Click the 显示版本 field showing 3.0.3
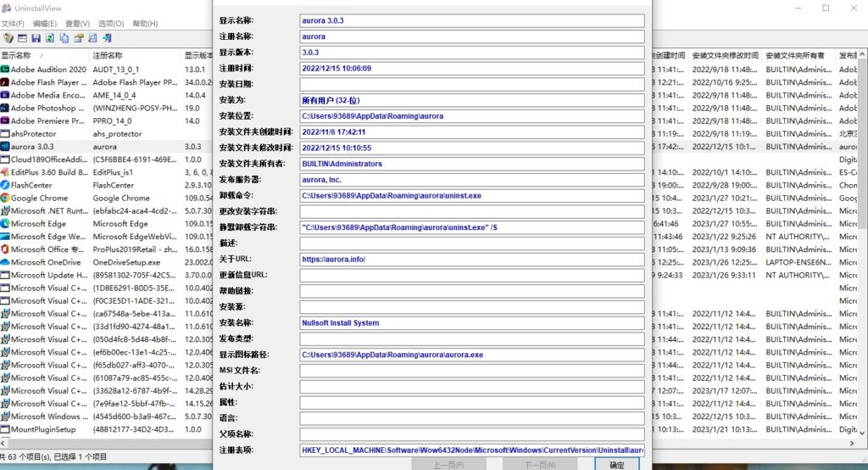This screenshot has width=868, height=470. (x=472, y=53)
